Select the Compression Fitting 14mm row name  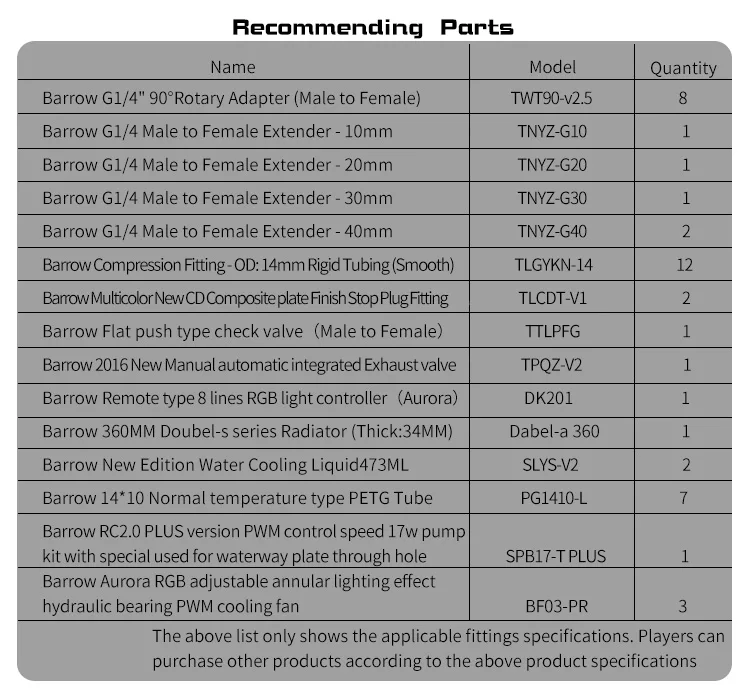[248, 265]
